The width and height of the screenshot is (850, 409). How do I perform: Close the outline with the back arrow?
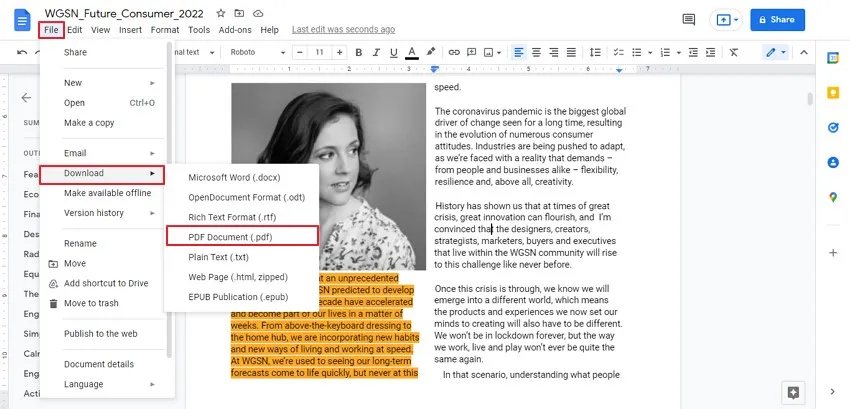coord(26,98)
